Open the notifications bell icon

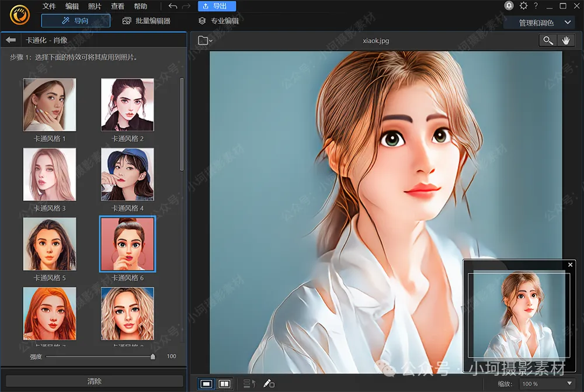[509, 6]
